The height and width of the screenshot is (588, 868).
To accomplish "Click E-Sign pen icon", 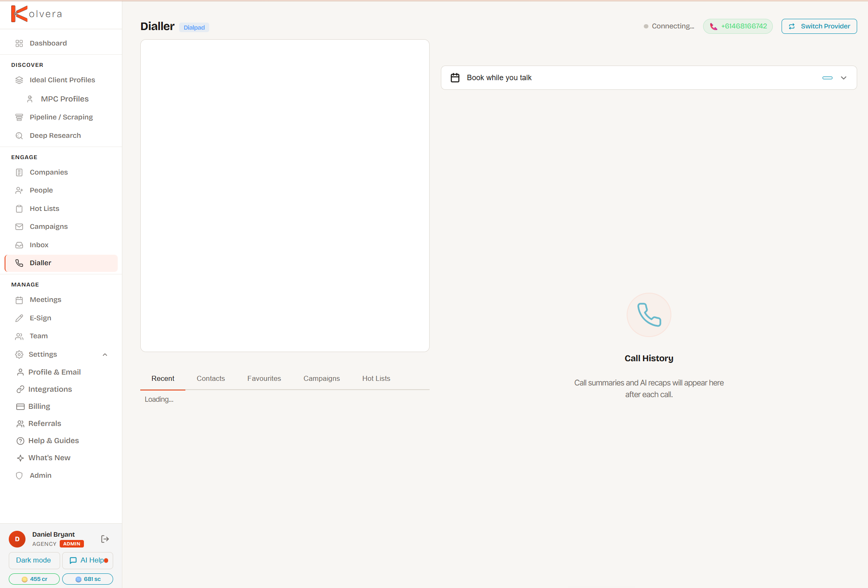I will [19, 318].
